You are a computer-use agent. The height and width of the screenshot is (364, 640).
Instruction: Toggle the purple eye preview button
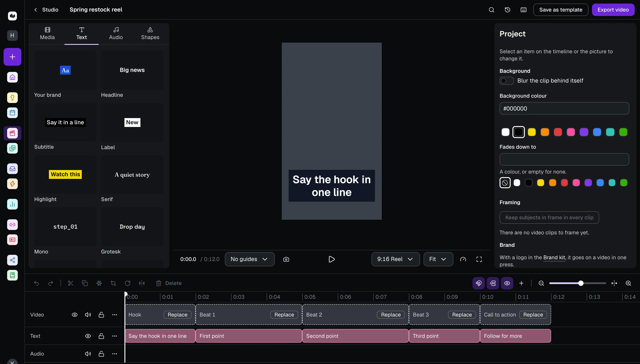click(x=507, y=283)
